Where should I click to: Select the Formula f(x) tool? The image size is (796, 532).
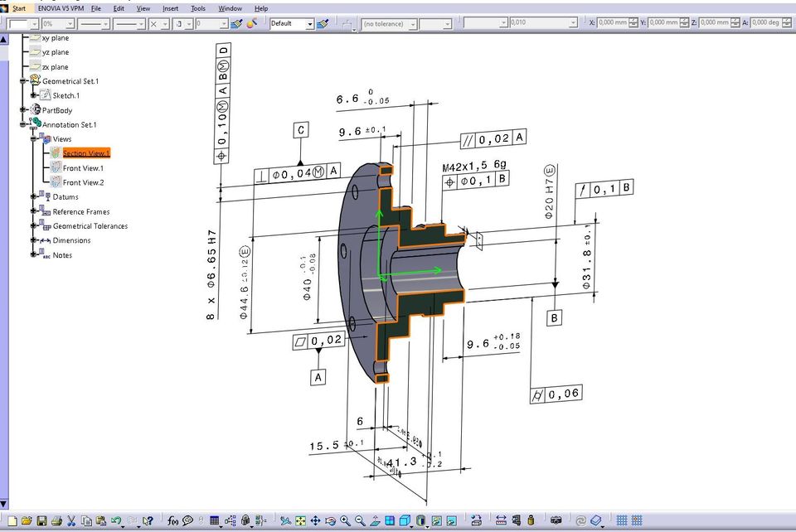[172, 520]
